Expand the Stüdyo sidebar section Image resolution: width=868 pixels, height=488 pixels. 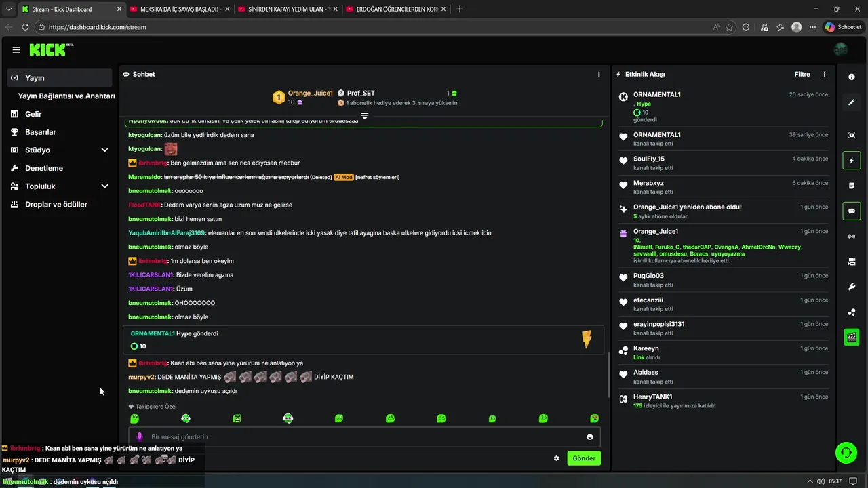coord(104,150)
